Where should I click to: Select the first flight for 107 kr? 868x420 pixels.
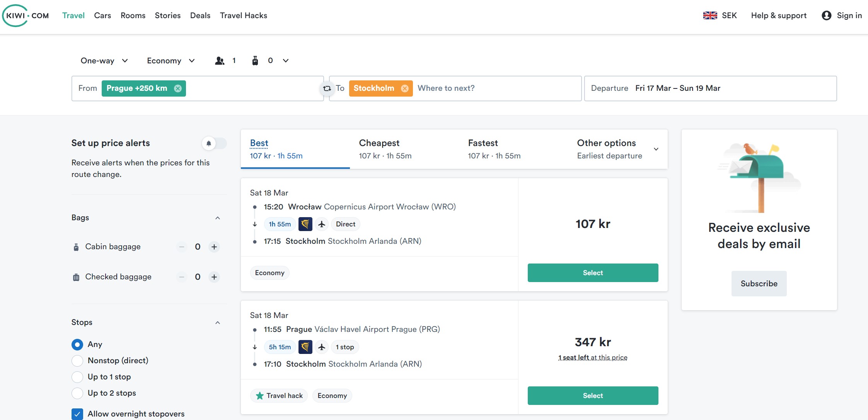(593, 272)
